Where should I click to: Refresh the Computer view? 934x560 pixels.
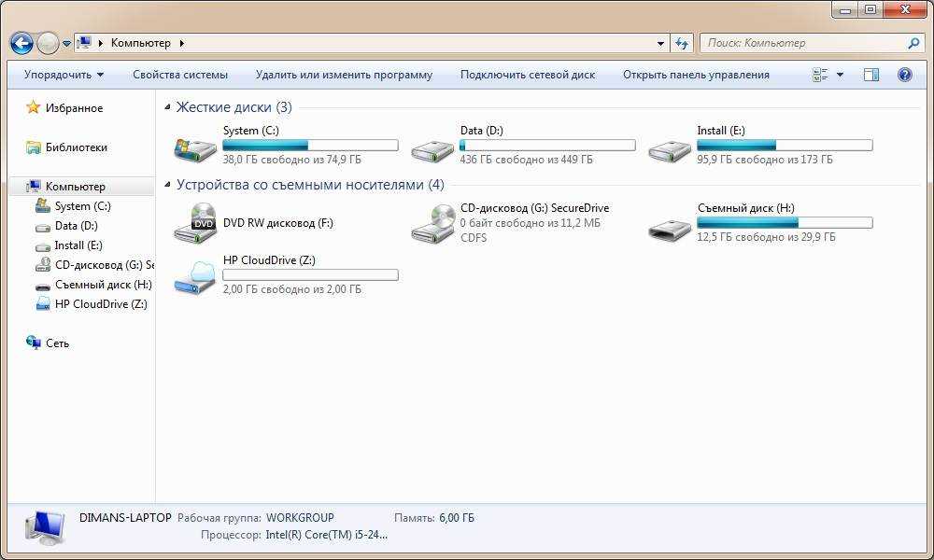(682, 44)
